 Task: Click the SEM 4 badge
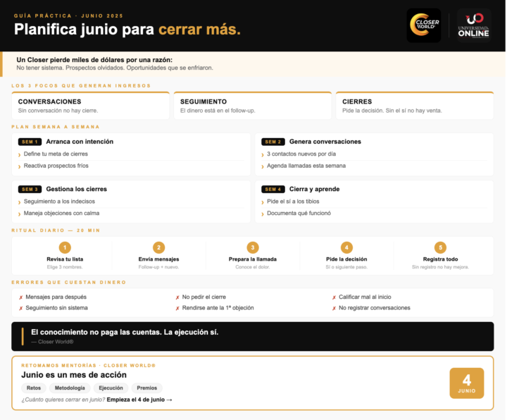(273, 190)
